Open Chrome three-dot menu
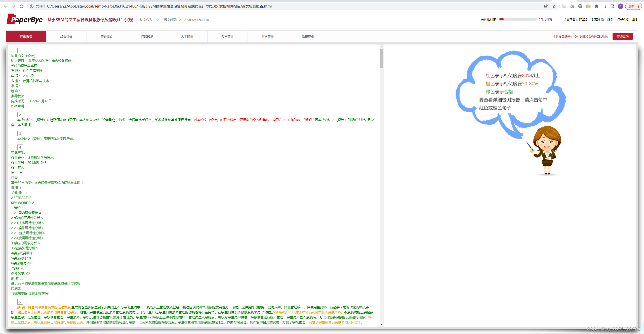Image resolution: width=644 pixels, height=334 pixels. click(639, 6)
